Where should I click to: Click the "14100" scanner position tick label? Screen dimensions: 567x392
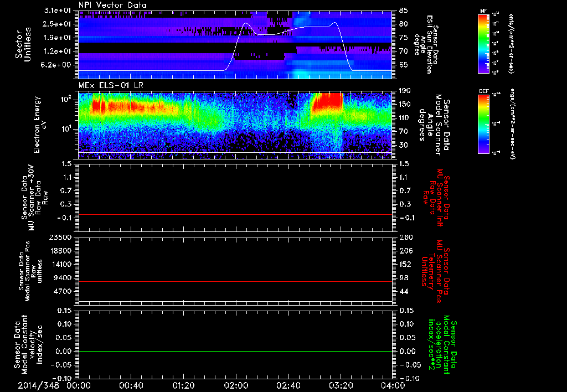point(60,264)
